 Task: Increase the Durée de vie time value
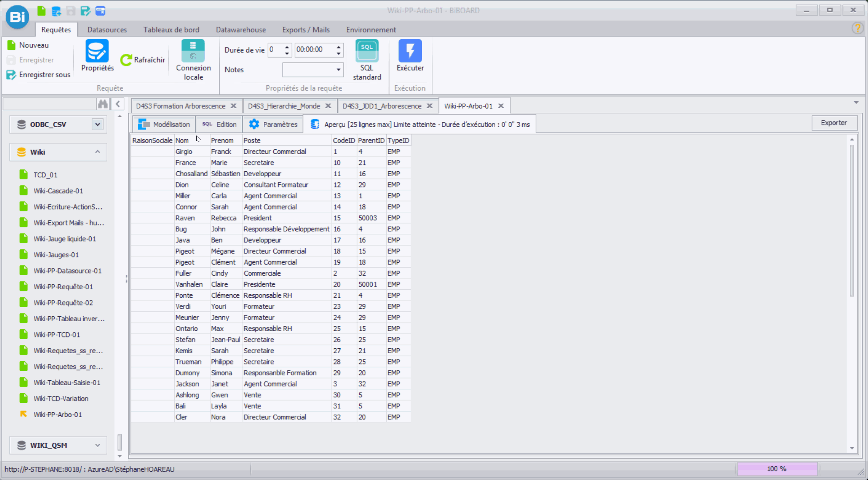click(338, 46)
